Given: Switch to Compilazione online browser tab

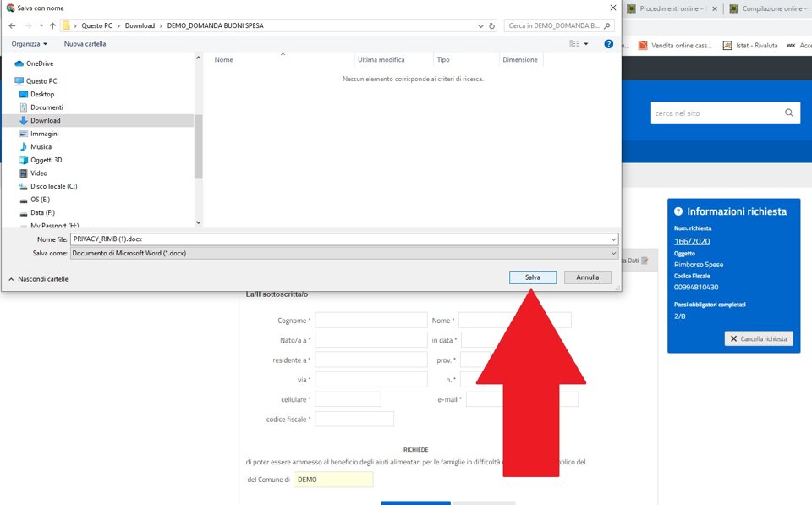Looking at the screenshot, I should click(x=770, y=8).
